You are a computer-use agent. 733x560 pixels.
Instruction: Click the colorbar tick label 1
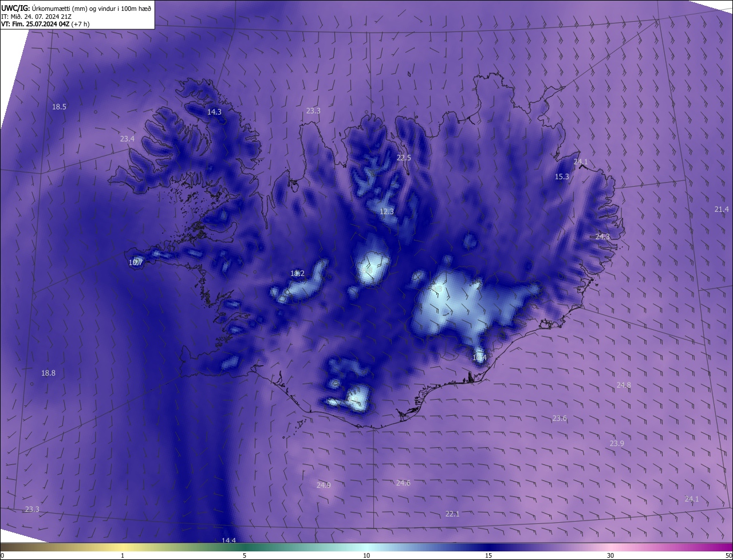tap(123, 555)
